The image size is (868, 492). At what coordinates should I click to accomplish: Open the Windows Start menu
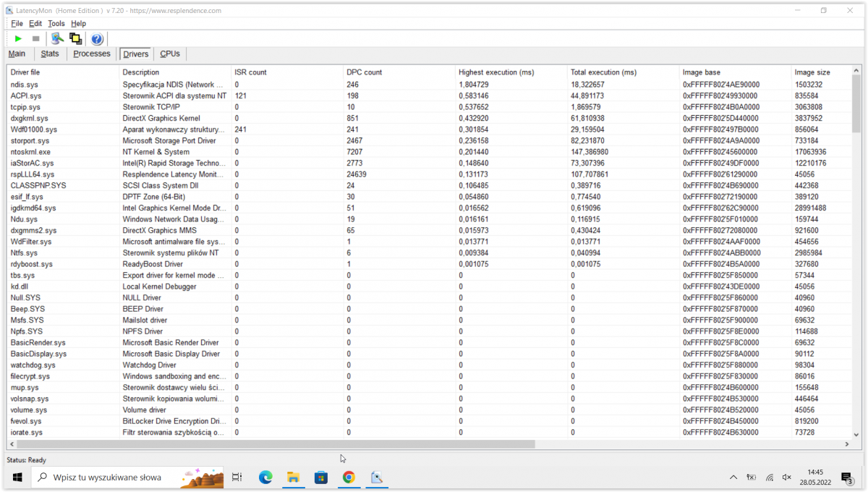click(x=17, y=478)
